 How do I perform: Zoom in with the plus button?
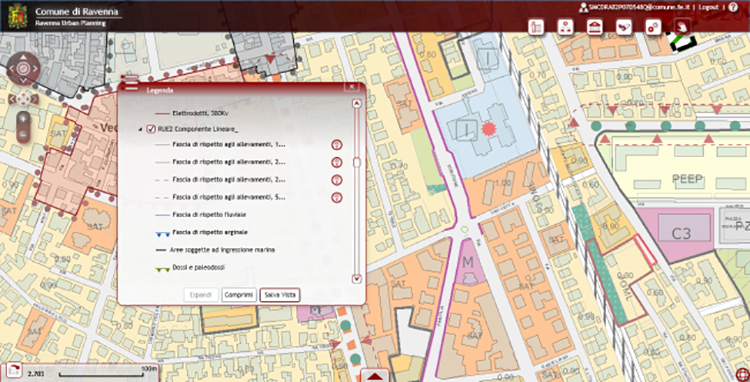[x=23, y=119]
